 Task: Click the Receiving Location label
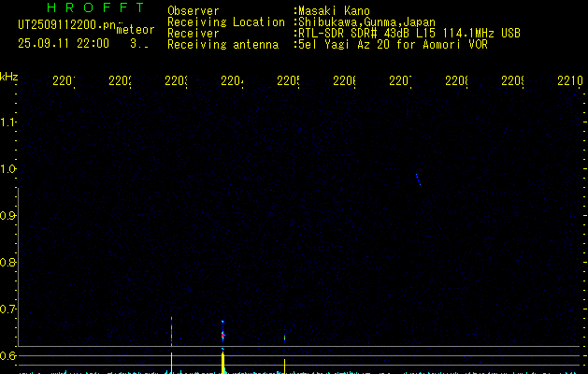pos(226,22)
